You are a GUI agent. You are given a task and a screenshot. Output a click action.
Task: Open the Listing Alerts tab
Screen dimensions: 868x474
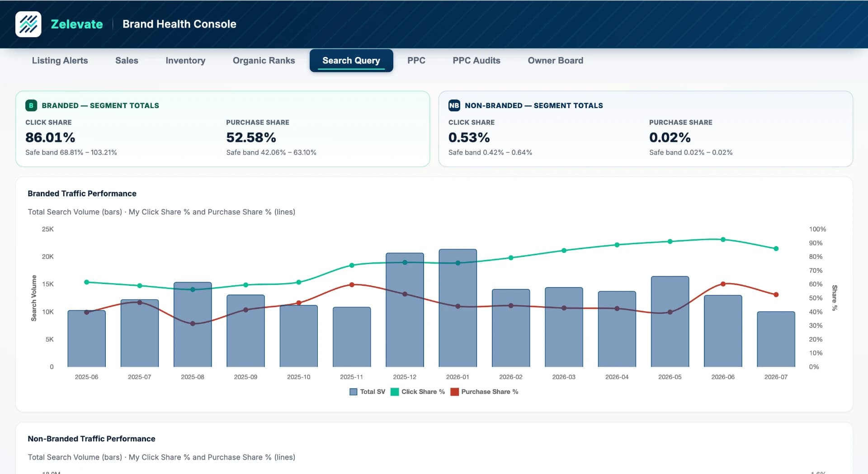(60, 61)
